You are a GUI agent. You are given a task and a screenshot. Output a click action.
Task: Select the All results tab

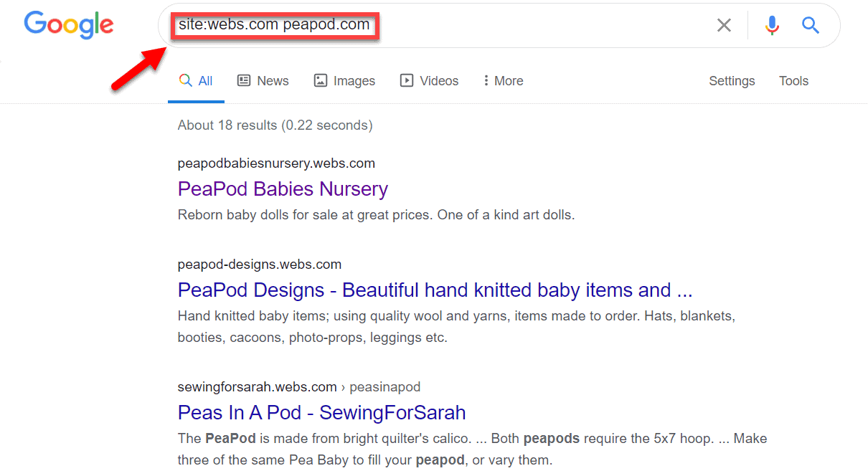[x=196, y=81]
